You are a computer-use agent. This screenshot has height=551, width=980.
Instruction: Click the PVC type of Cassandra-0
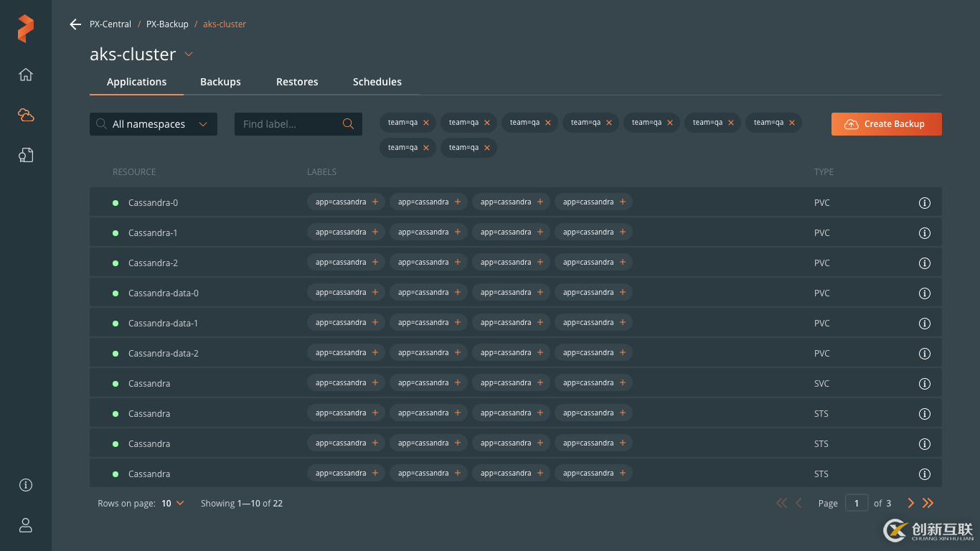click(x=822, y=203)
